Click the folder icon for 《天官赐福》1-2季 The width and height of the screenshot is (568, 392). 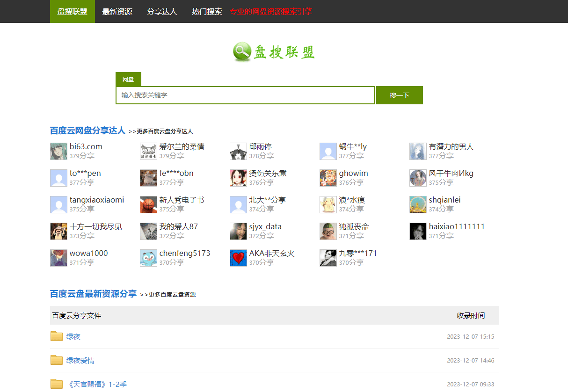point(56,384)
